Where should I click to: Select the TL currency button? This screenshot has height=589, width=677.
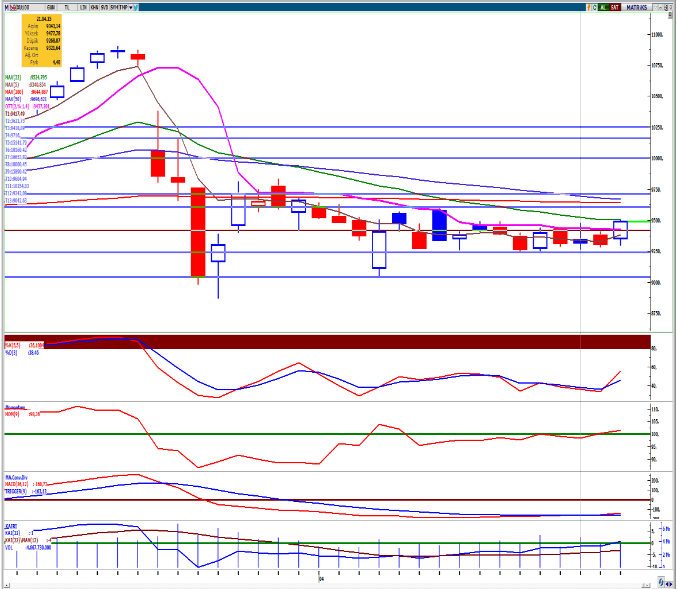[66, 7]
